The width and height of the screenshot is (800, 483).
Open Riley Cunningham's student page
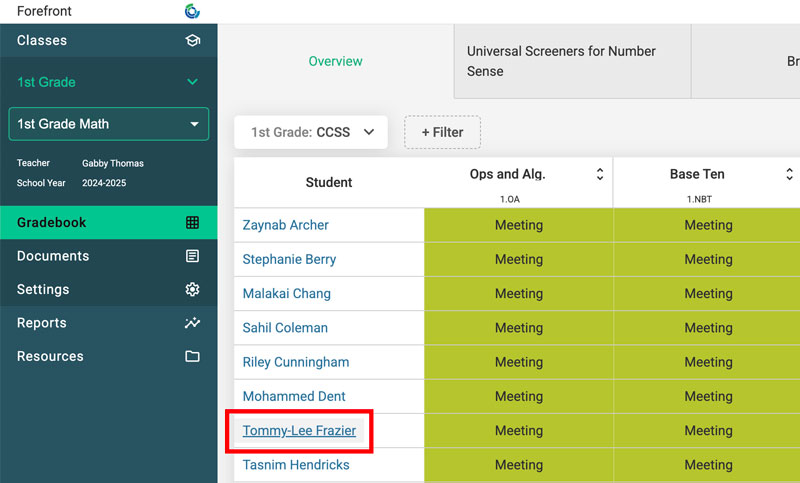[x=295, y=362]
